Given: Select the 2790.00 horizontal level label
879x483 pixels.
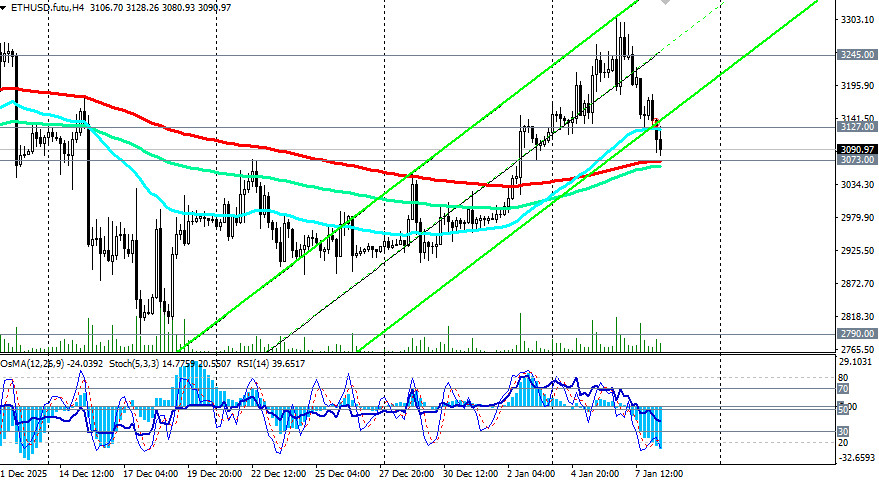Looking at the screenshot, I should pyautogui.click(x=857, y=333).
